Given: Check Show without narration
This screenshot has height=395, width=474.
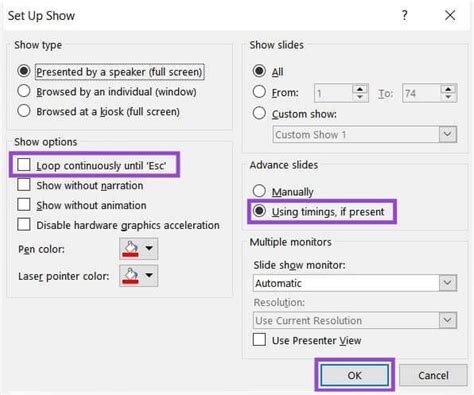Looking at the screenshot, I should tap(24, 185).
